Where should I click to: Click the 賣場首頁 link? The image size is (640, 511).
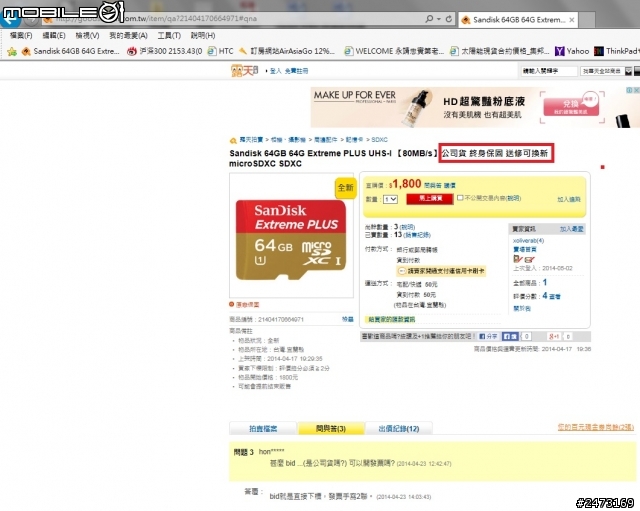coord(524,249)
